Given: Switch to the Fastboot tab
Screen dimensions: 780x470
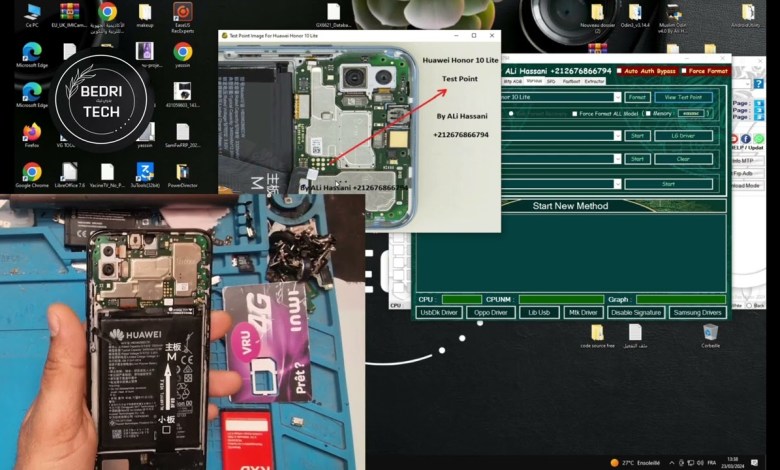Looking at the screenshot, I should tap(571, 81).
